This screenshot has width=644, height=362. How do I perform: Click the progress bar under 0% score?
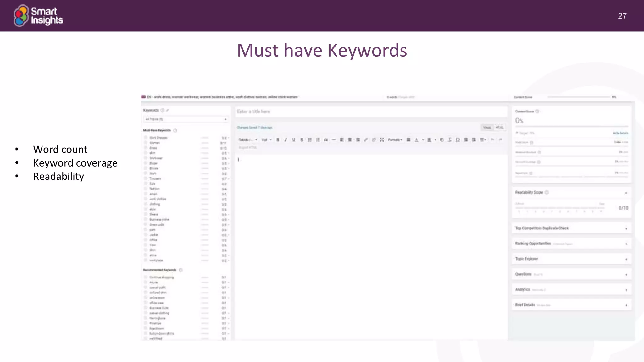coord(572,126)
